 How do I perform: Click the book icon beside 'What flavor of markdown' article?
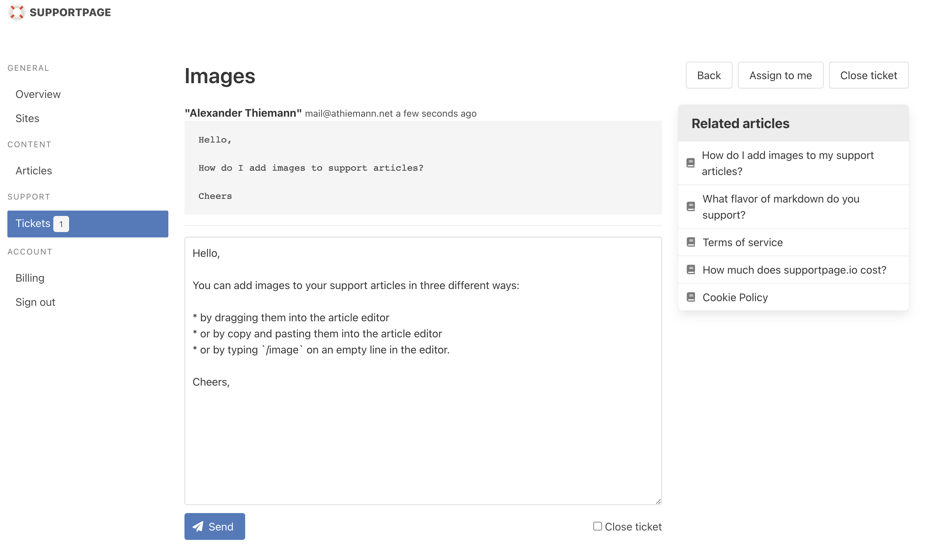pos(691,207)
